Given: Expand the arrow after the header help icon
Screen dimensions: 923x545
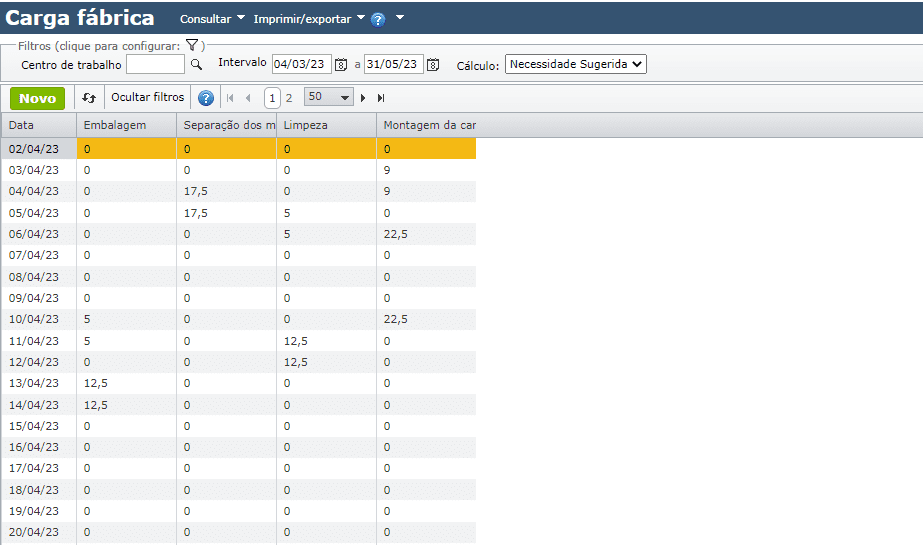Looking at the screenshot, I should click(400, 18).
